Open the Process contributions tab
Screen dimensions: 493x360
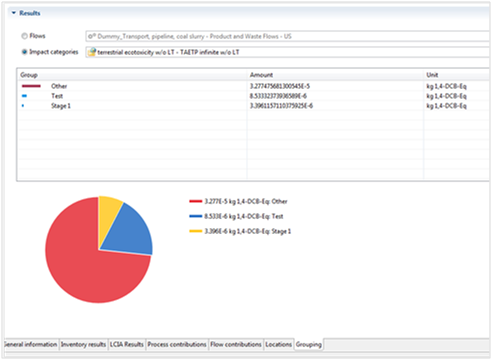point(177,344)
